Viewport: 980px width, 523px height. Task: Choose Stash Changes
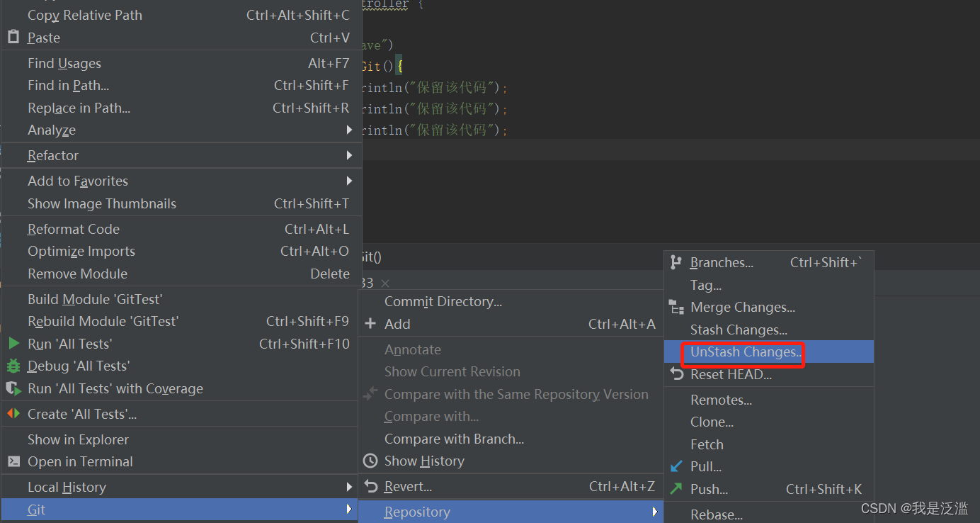click(769, 330)
